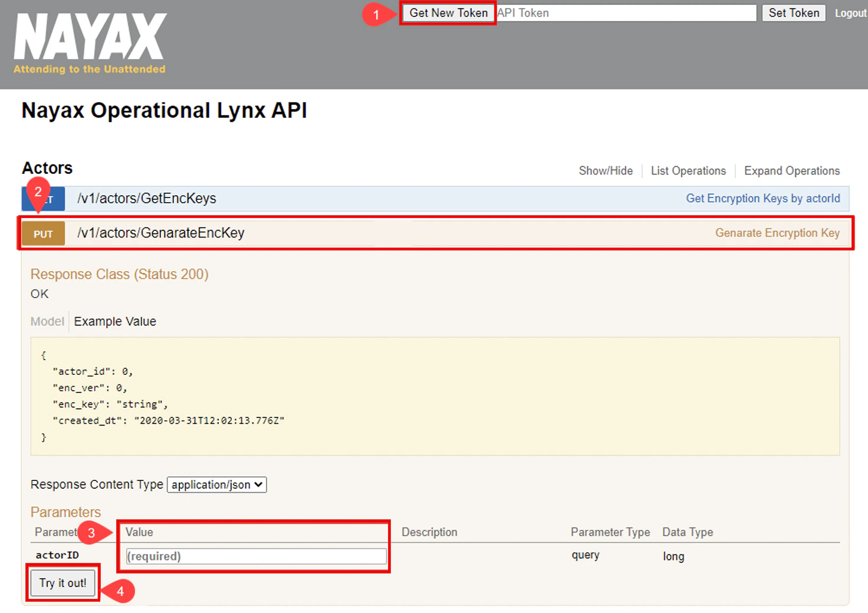Open Response Content Type dropdown

(217, 485)
